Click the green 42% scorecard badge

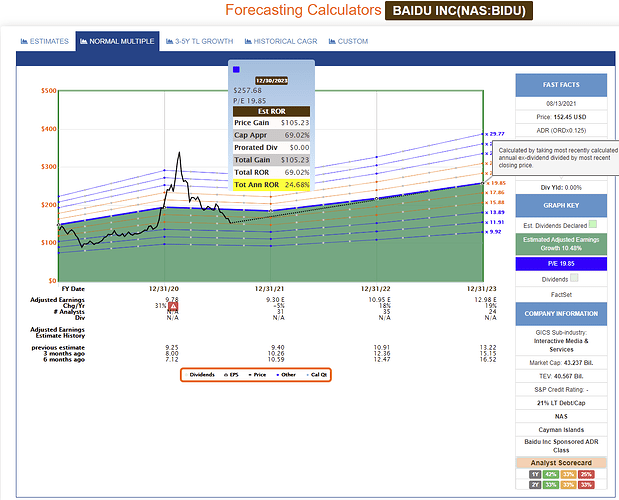550,474
